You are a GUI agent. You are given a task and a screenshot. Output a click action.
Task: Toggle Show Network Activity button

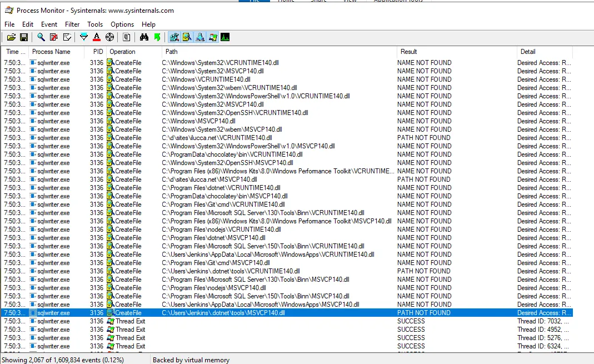click(200, 37)
